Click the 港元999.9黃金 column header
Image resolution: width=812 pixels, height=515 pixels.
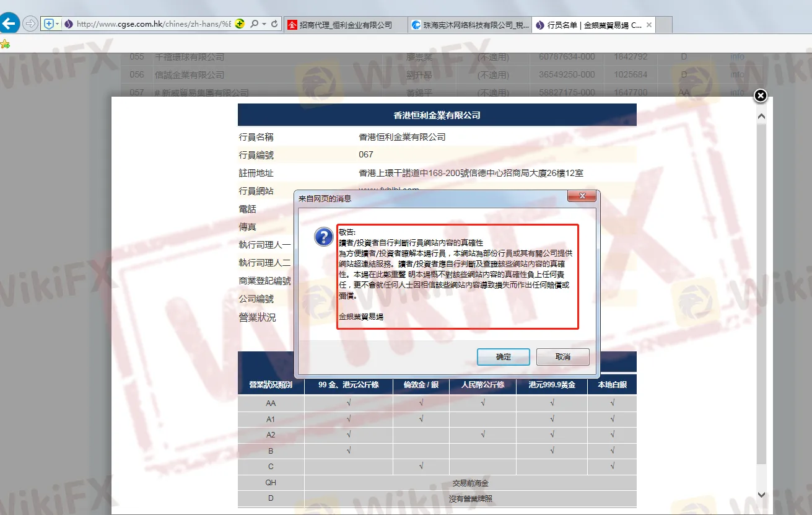tap(552, 385)
